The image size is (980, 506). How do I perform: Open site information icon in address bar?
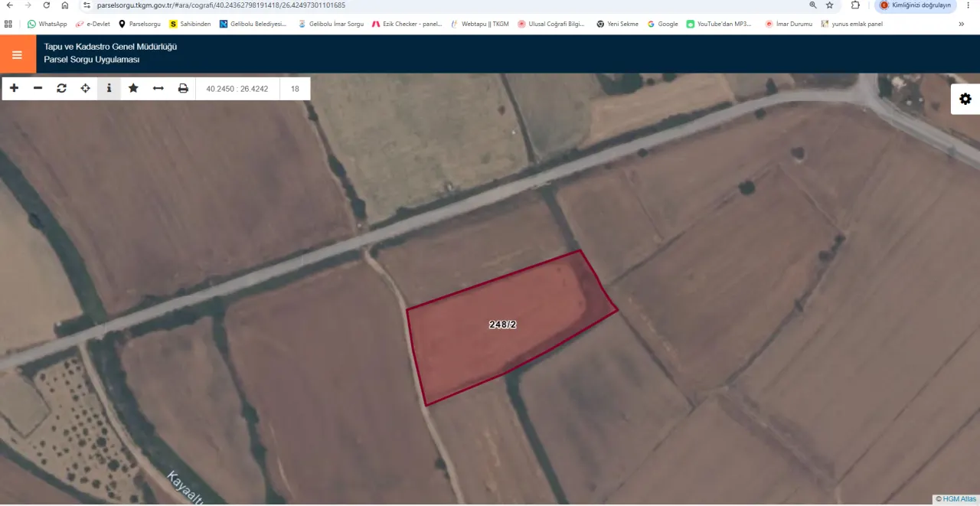[87, 5]
